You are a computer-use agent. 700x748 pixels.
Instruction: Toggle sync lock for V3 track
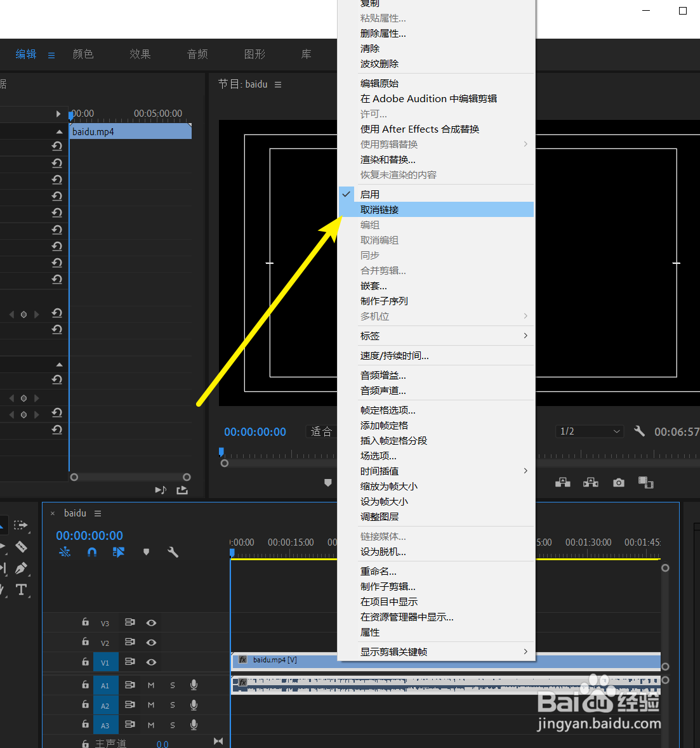point(130,622)
